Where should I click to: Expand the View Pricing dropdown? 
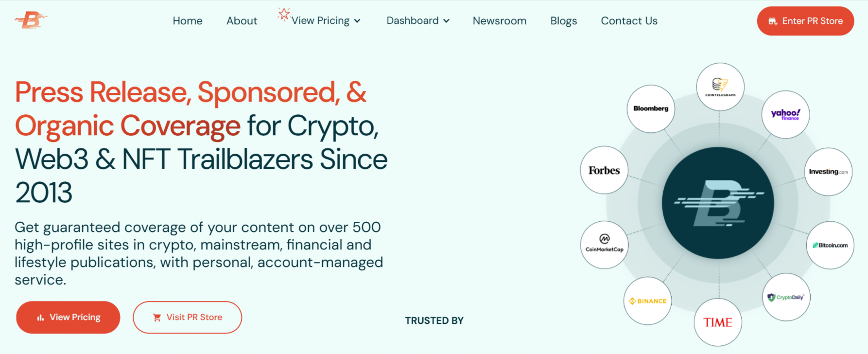(x=320, y=20)
